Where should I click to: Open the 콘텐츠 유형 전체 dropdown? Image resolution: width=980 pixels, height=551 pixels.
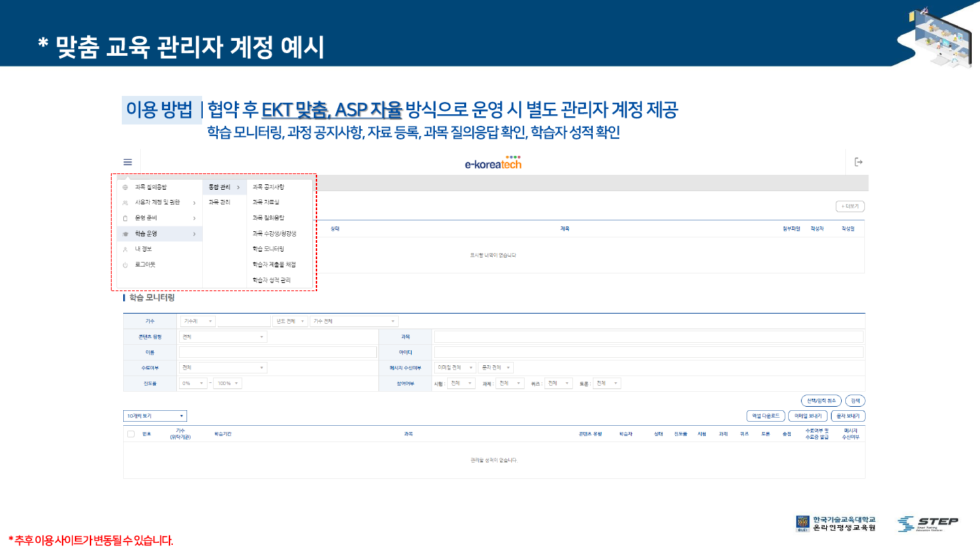pos(223,337)
